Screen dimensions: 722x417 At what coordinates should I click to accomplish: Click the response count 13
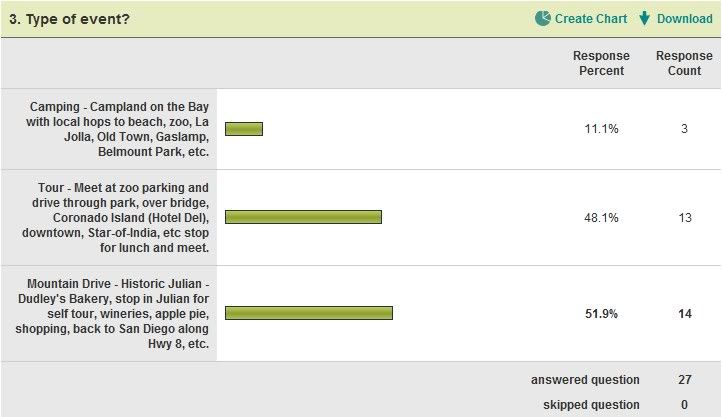point(685,218)
